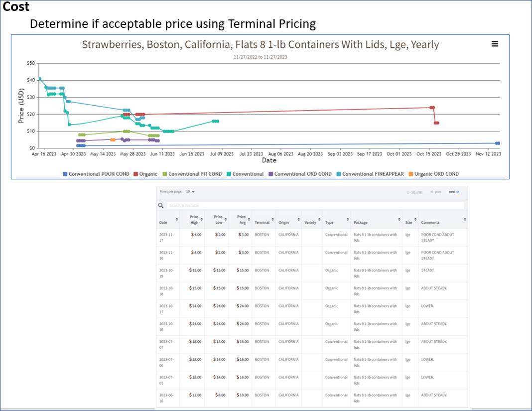Sort the Comments column
532x411 pixels.
pos(465,220)
